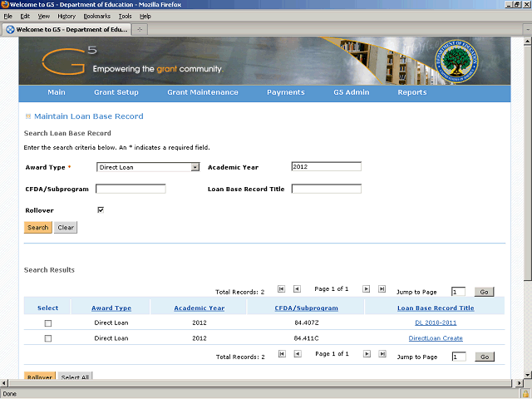
Task: Go to next page in bottom pagination
Action: 367,354
